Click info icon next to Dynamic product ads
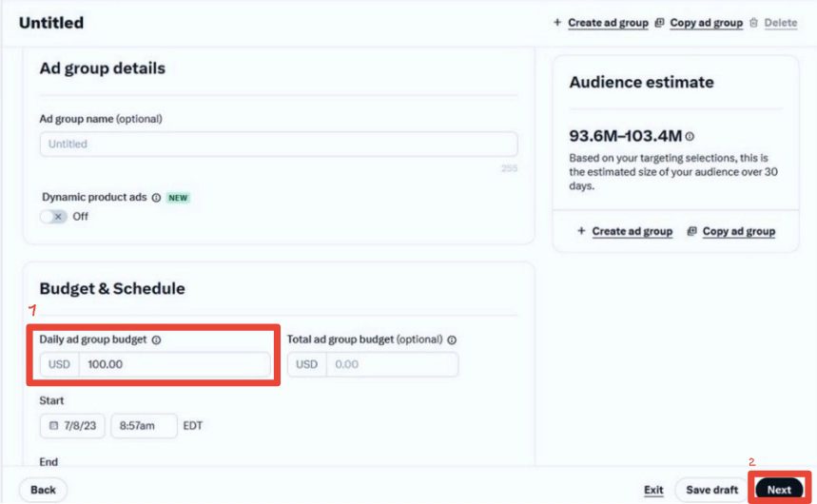The image size is (817, 504). click(x=156, y=198)
